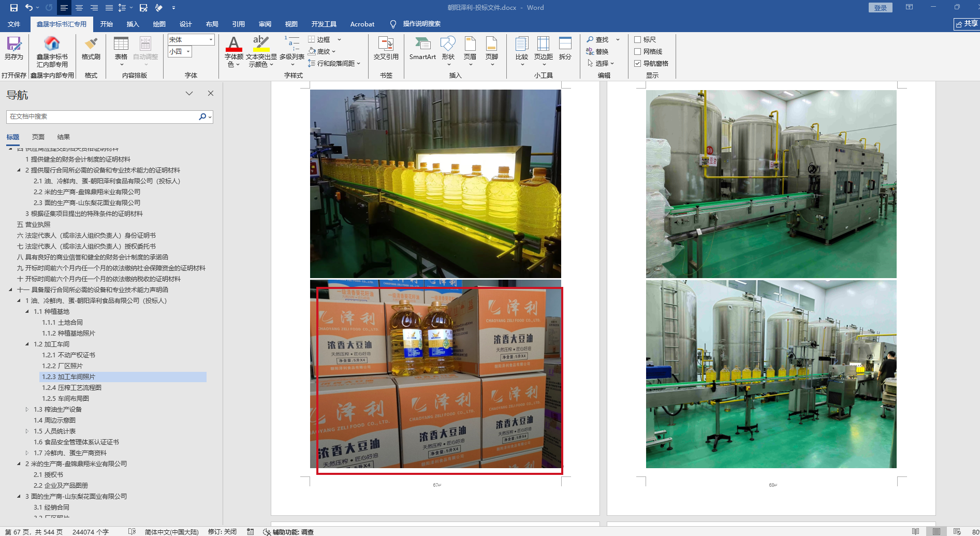This screenshot has width=980, height=536.
Task: Collapse the 1.1 种植基地 tree node
Action: (x=27, y=312)
